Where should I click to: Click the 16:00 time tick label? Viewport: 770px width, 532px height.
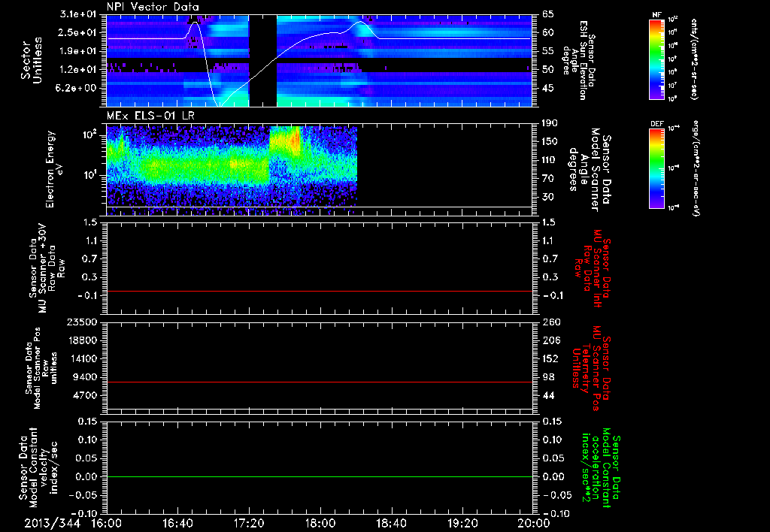pyautogui.click(x=107, y=524)
